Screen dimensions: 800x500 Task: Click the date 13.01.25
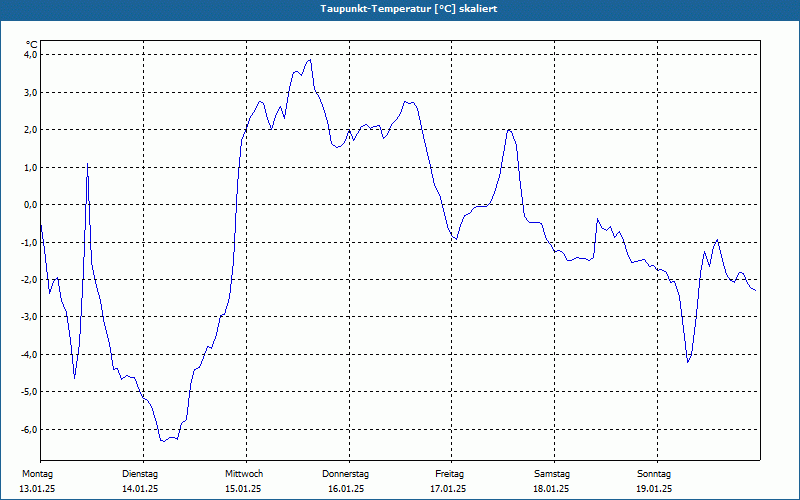click(x=37, y=489)
